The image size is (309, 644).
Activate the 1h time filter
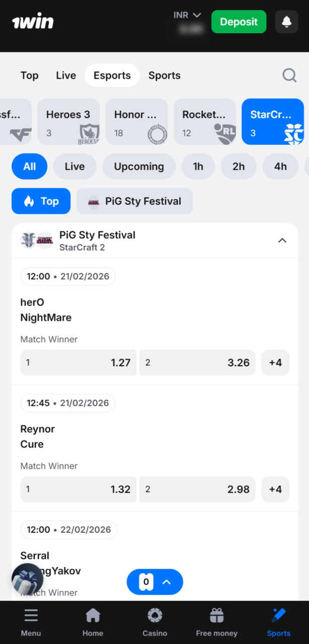pos(198,166)
